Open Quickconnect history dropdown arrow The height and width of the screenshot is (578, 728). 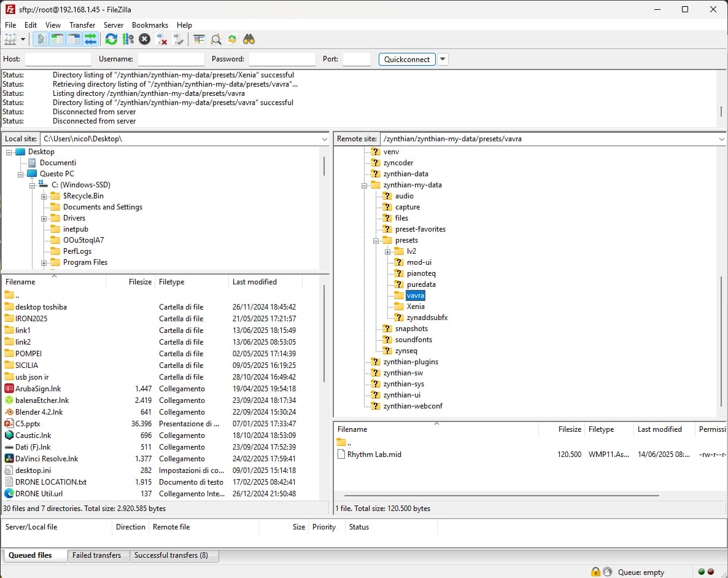[x=443, y=60]
